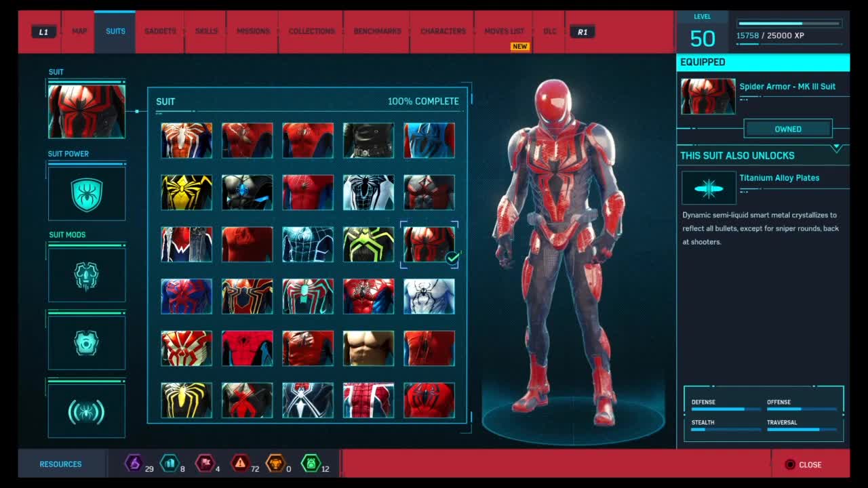This screenshot has height=488, width=868.
Task: Open the second Suit Mods slot
Action: tap(87, 343)
